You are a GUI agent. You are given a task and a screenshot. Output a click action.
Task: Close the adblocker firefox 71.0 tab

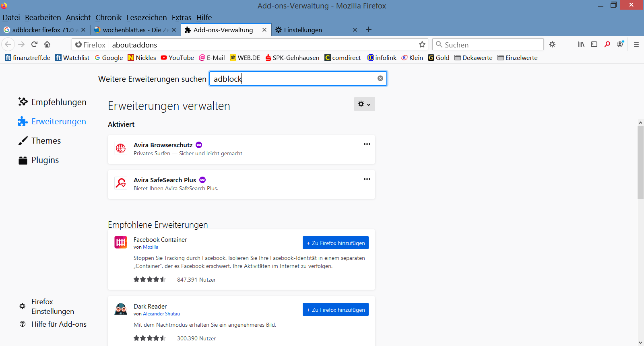pos(83,30)
